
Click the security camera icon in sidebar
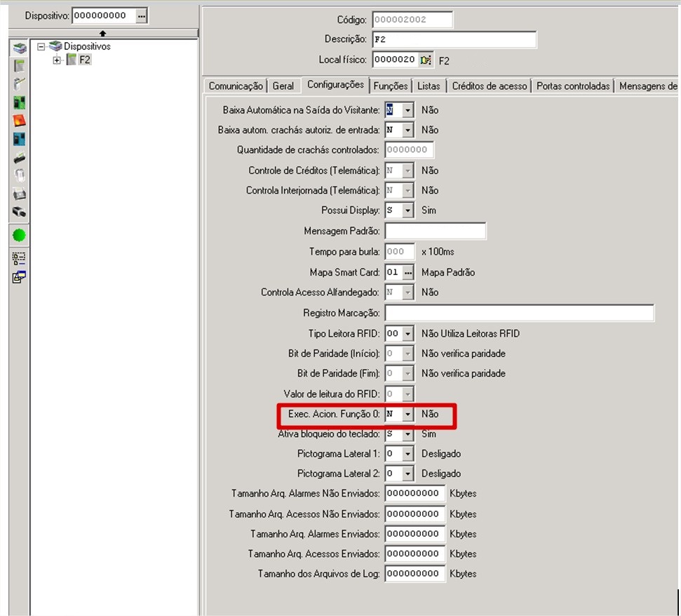(19, 212)
